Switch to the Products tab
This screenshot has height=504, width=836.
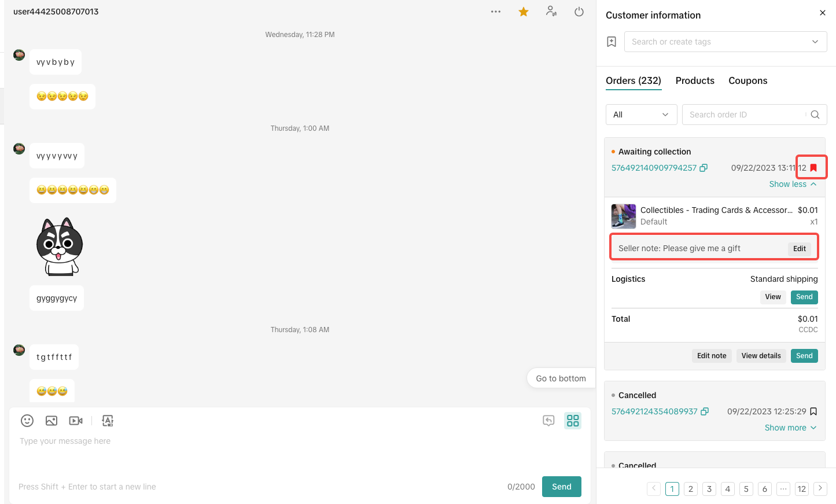pyautogui.click(x=695, y=81)
